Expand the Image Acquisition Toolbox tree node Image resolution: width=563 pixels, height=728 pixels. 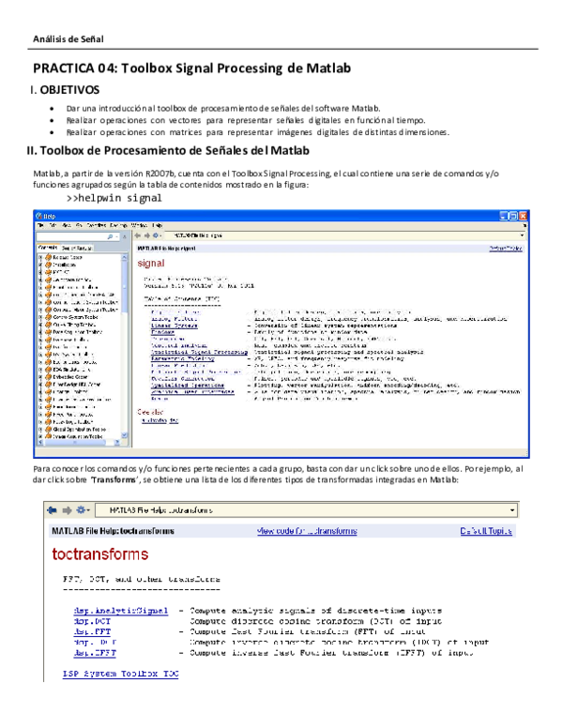(x=40, y=437)
